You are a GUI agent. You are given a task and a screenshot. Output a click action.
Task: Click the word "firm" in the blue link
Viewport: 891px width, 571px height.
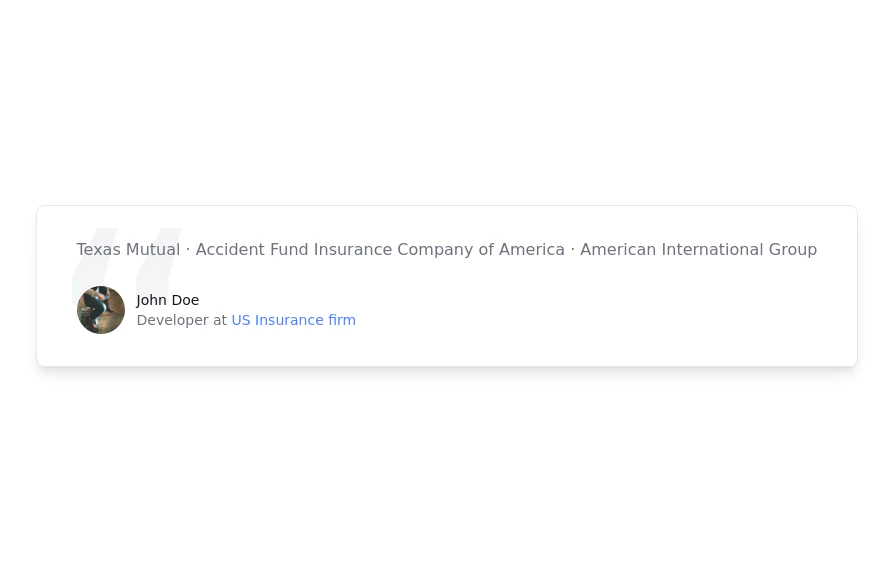pyautogui.click(x=342, y=320)
